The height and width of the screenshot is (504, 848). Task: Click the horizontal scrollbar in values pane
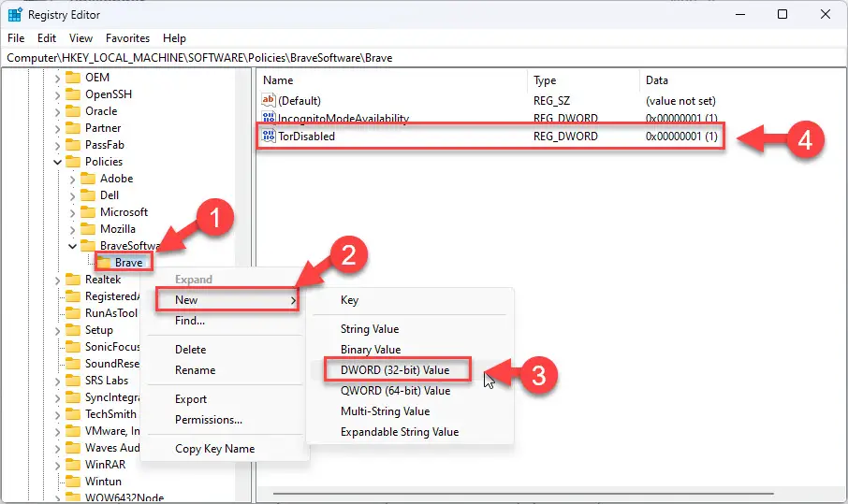[523, 493]
